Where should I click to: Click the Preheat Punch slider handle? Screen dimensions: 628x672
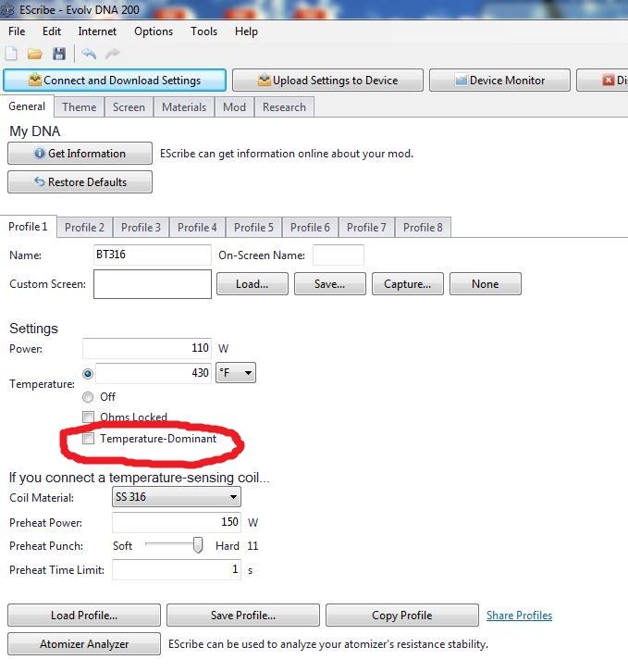(197, 546)
